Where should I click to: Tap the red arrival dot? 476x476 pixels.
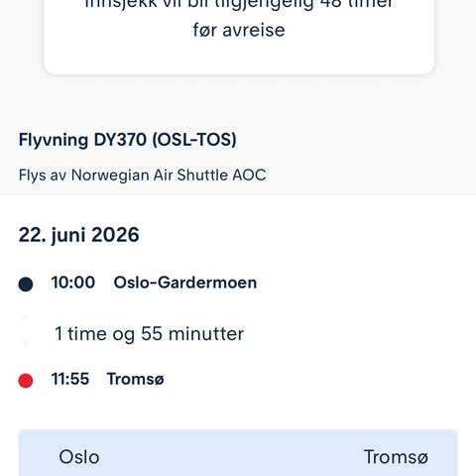pos(26,381)
